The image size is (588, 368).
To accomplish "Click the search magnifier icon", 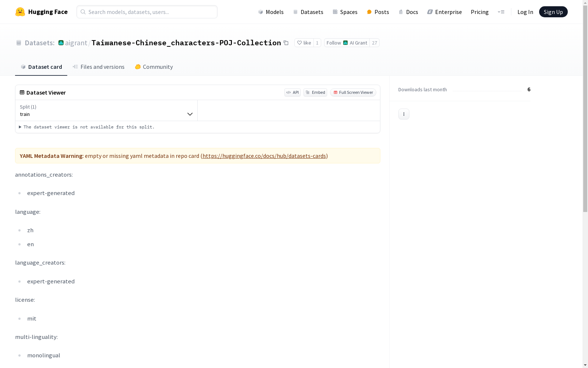I will click(x=83, y=12).
